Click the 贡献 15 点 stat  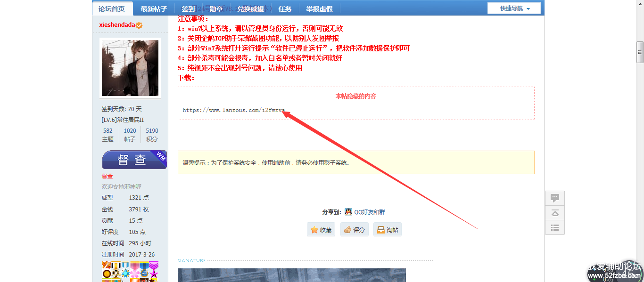tap(122, 220)
